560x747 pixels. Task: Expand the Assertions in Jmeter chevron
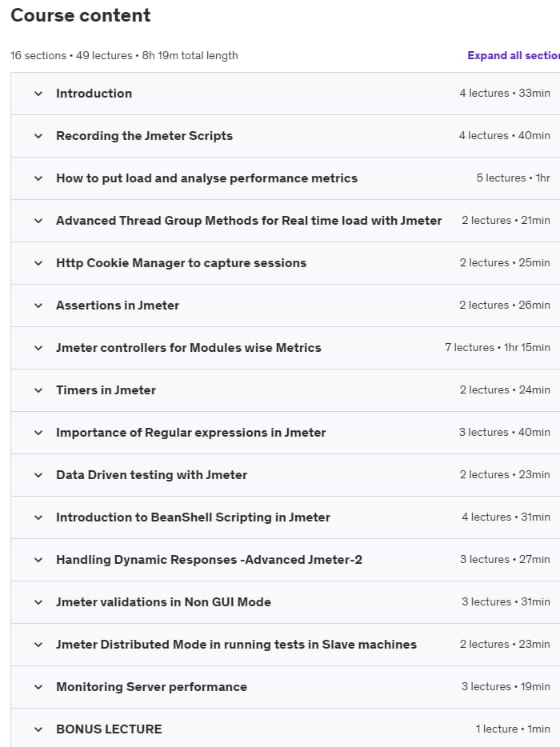38,306
